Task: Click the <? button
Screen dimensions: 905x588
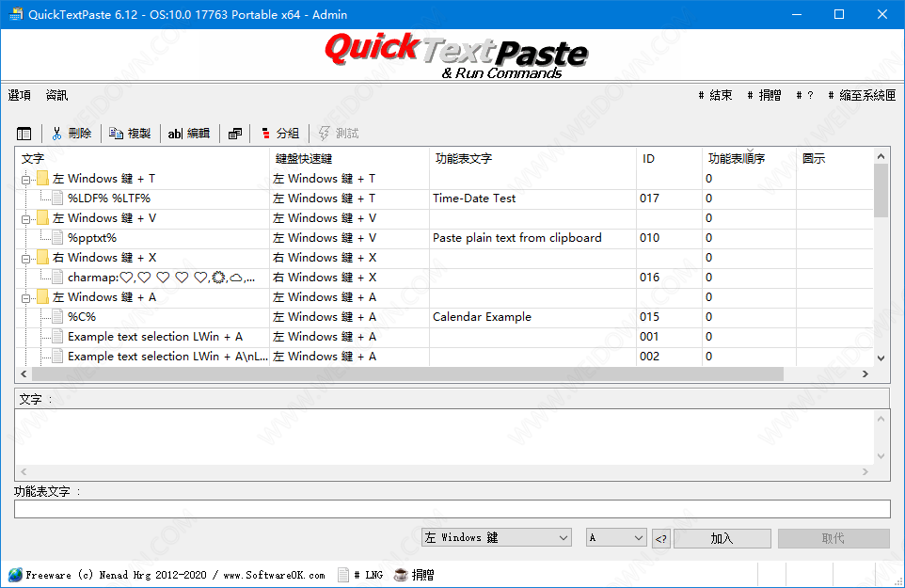Action: coord(661,539)
